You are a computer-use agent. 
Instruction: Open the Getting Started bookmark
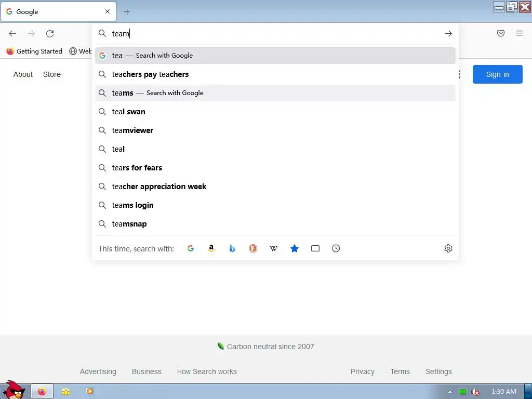(34, 51)
